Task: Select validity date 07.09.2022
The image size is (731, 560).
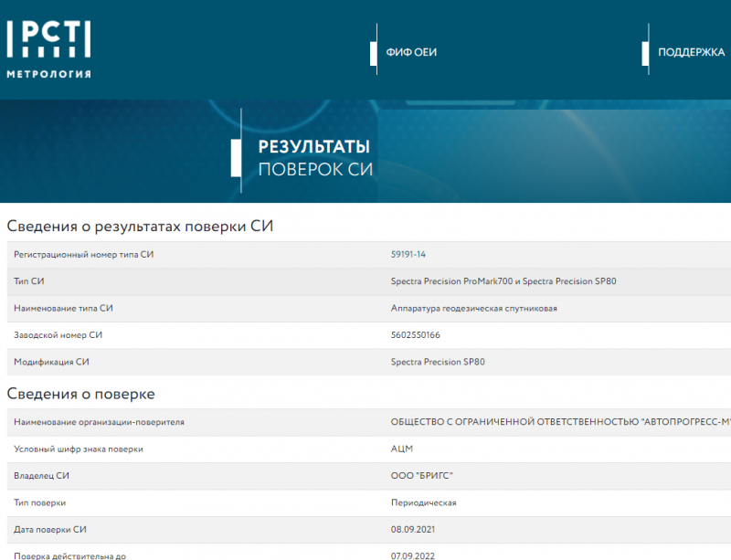Action: click(413, 555)
